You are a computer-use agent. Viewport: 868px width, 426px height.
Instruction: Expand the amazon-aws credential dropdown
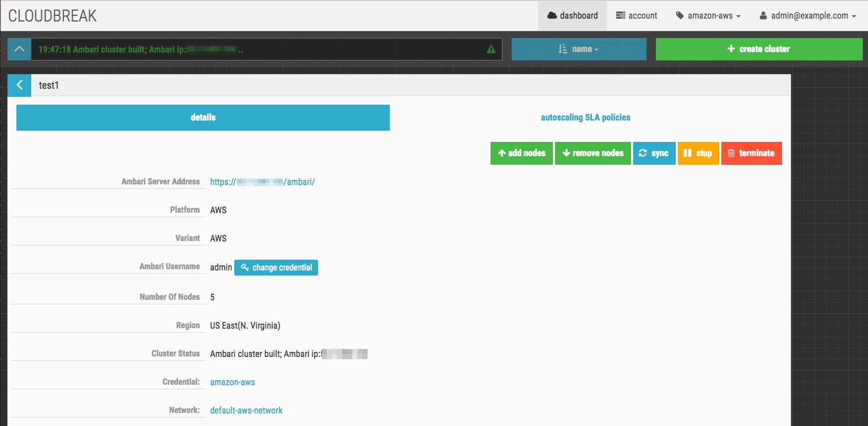click(x=708, y=16)
